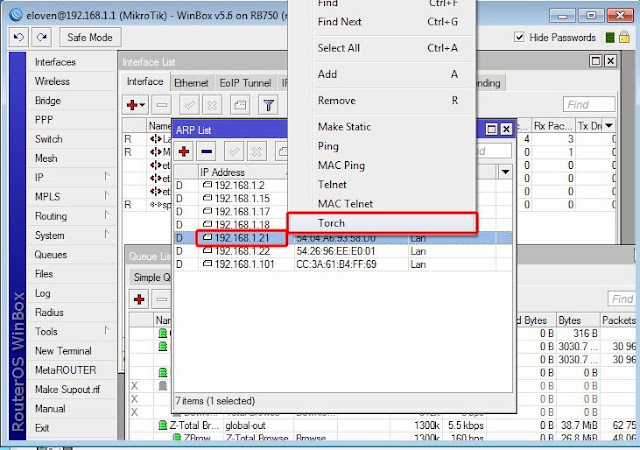This screenshot has height=450, width=640.
Task: Click the Redo arrow in WinBox toolbar
Action: 42,37
